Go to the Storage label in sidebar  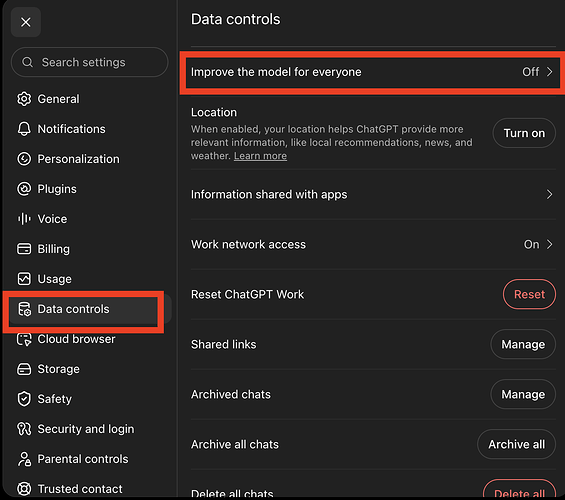pos(58,369)
